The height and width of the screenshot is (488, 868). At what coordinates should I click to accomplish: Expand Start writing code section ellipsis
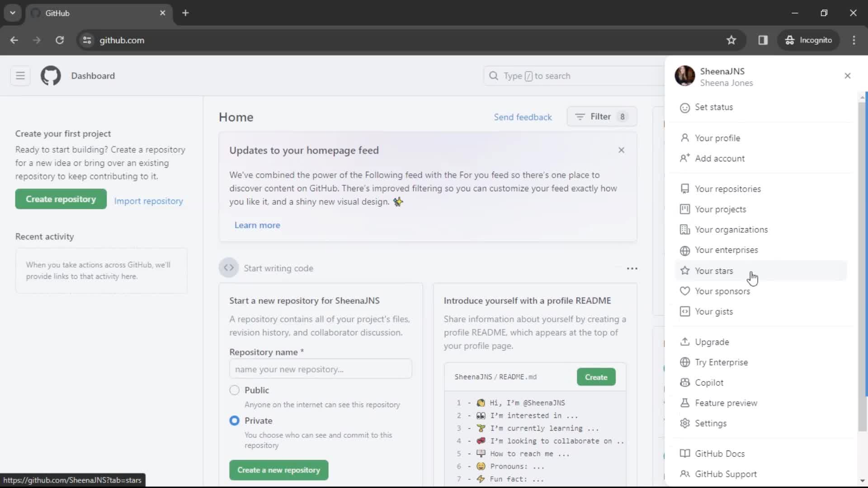(x=632, y=267)
